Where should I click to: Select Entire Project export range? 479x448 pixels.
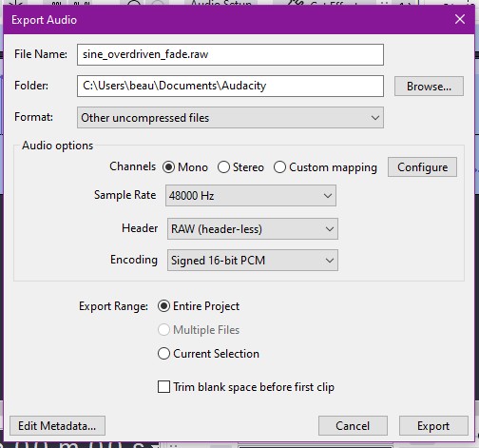click(199, 306)
